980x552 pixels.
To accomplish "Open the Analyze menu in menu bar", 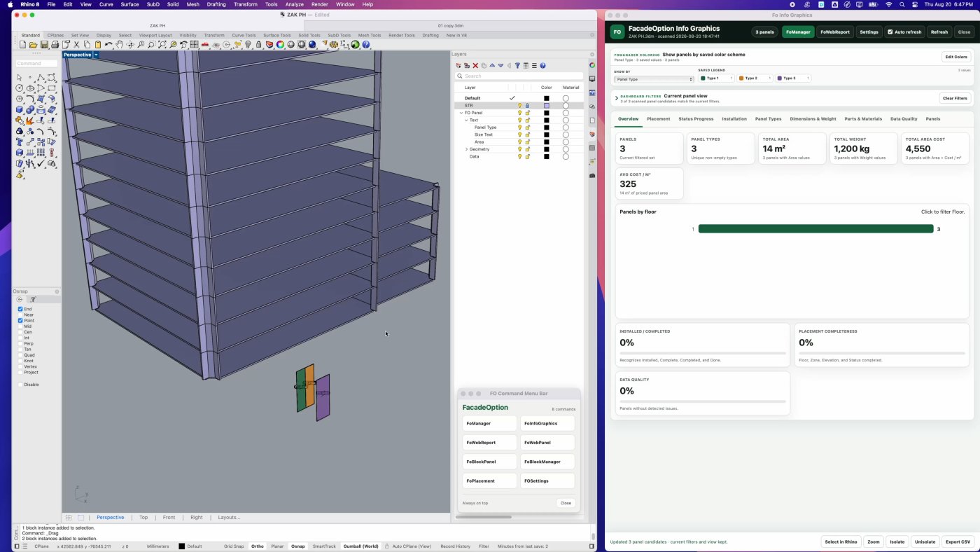I will pyautogui.click(x=294, y=4).
